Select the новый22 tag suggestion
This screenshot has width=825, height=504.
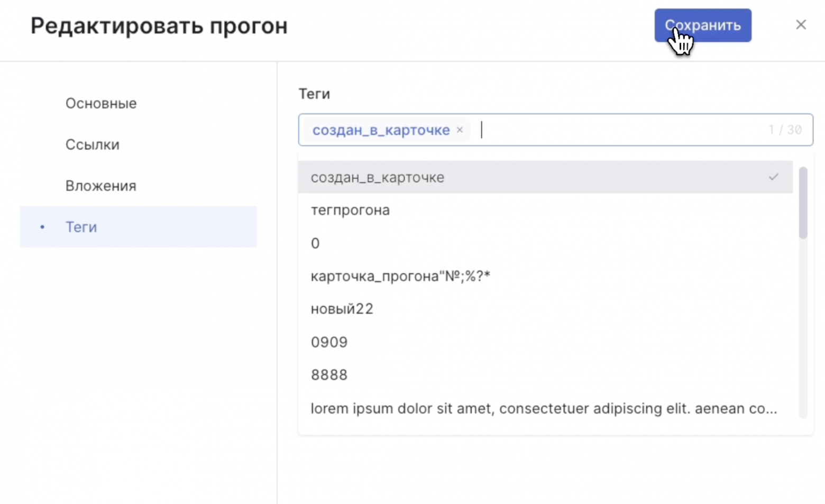coord(342,309)
